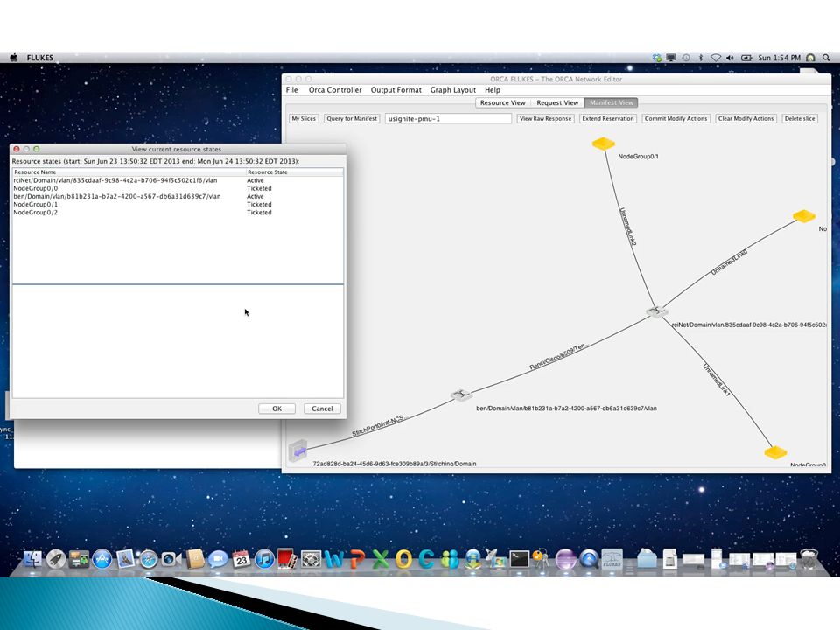The height and width of the screenshot is (630, 840).
Task: Launch Safari from the dock
Action: pos(149,559)
